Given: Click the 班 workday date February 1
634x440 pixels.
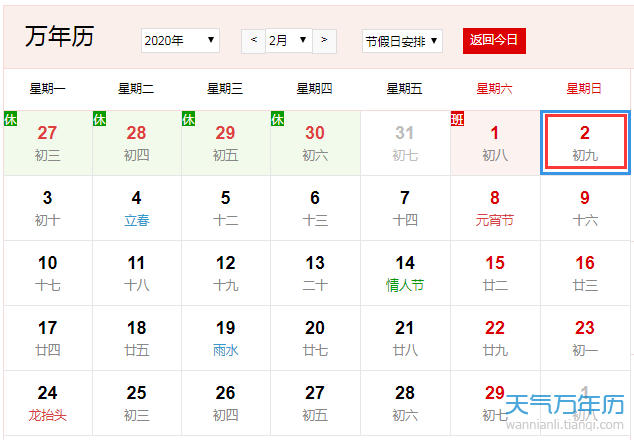Looking at the screenshot, I should [x=495, y=142].
